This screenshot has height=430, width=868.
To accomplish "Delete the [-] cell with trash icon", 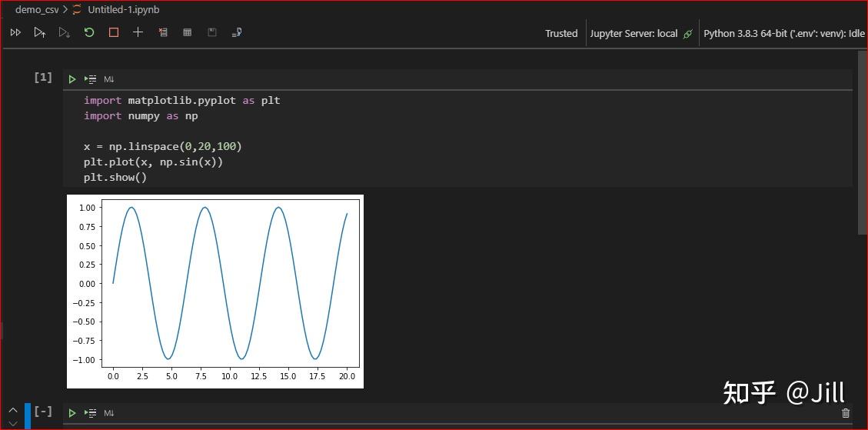I will tap(845, 413).
